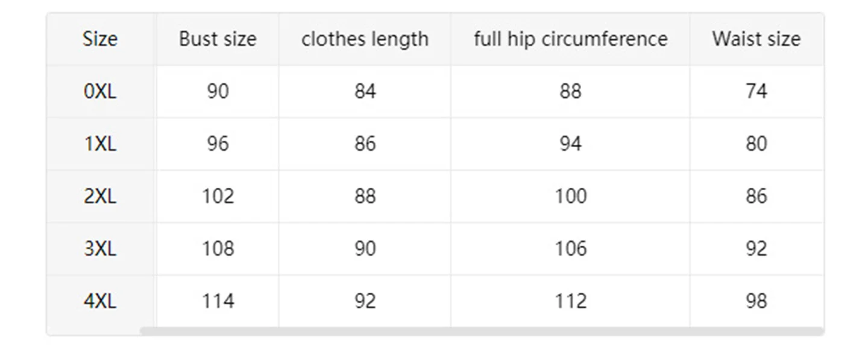Screen dimensions: 868x347
Task: Click the 0XL size row label
Action: click(100, 92)
